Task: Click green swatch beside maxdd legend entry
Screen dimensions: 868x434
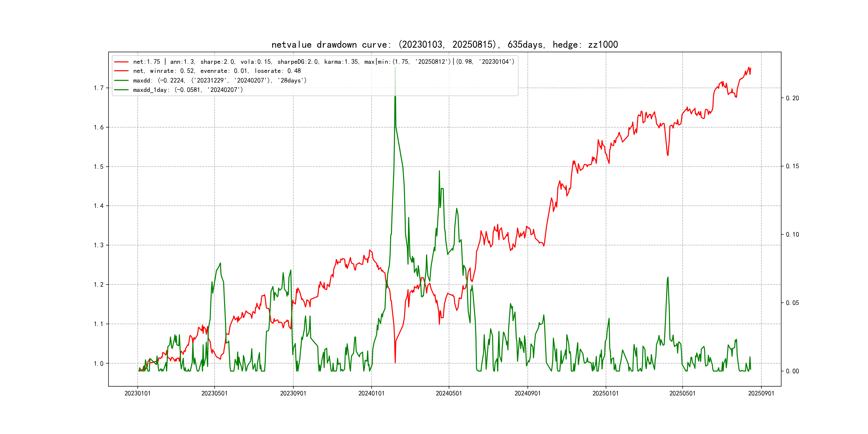Action: coord(121,81)
